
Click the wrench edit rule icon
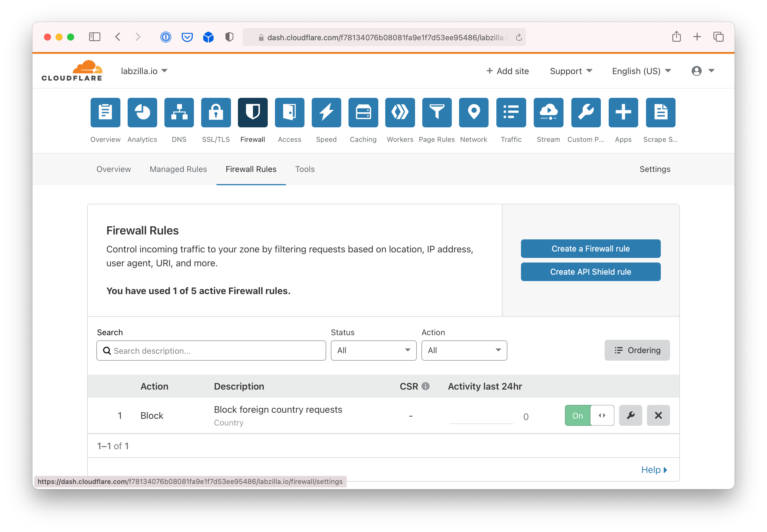tap(630, 415)
